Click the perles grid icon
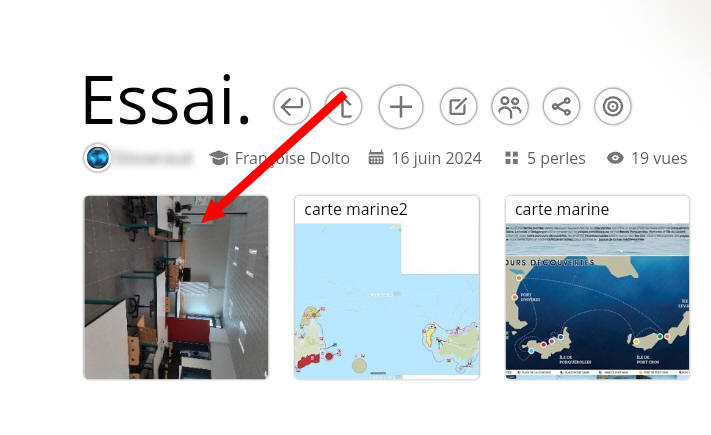 pos(511,158)
